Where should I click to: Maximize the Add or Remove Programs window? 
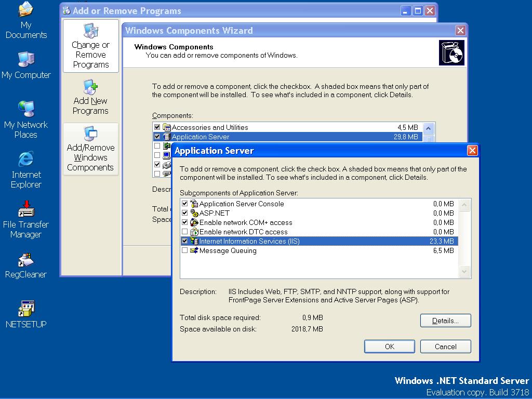[x=418, y=11]
